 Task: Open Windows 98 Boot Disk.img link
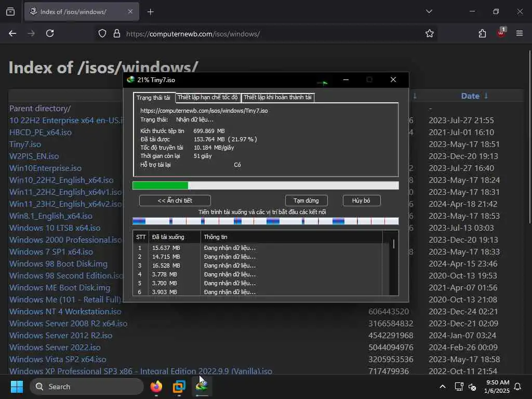click(x=58, y=263)
